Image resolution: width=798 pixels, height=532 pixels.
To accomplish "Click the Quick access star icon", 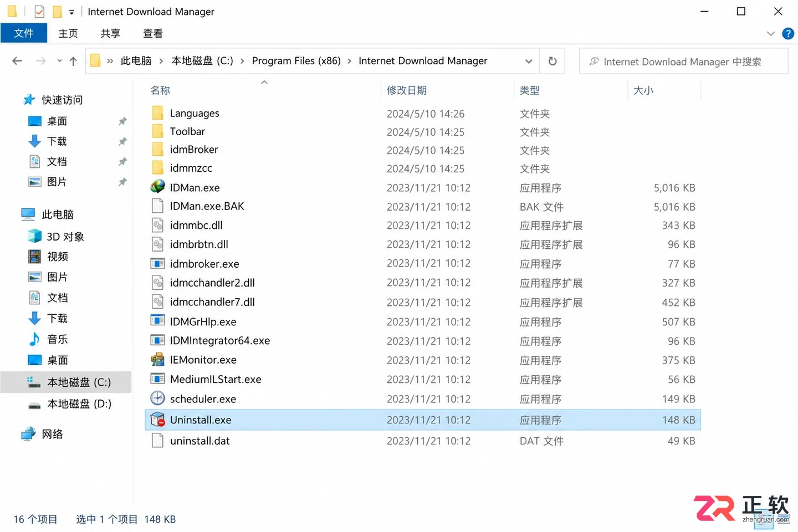I will 29,100.
